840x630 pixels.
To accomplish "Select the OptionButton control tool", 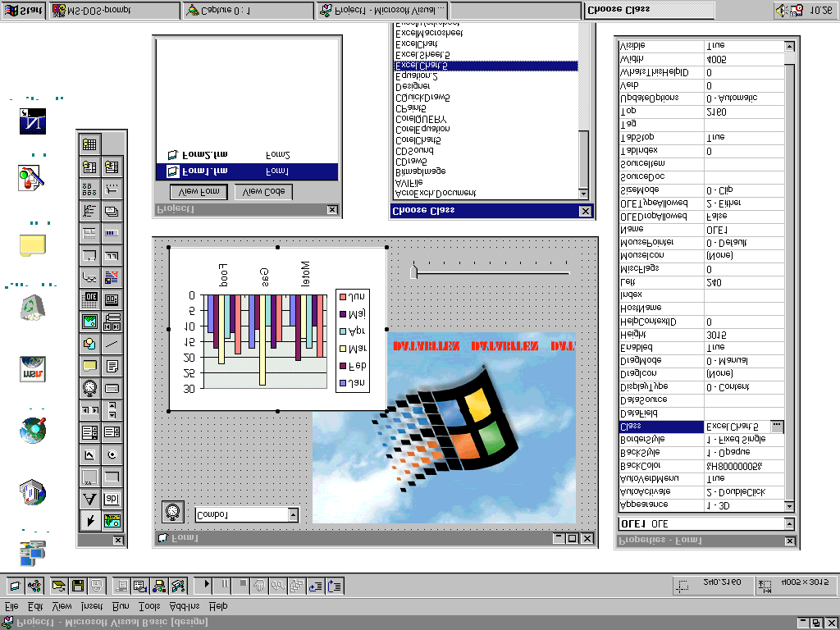I will (112, 454).
